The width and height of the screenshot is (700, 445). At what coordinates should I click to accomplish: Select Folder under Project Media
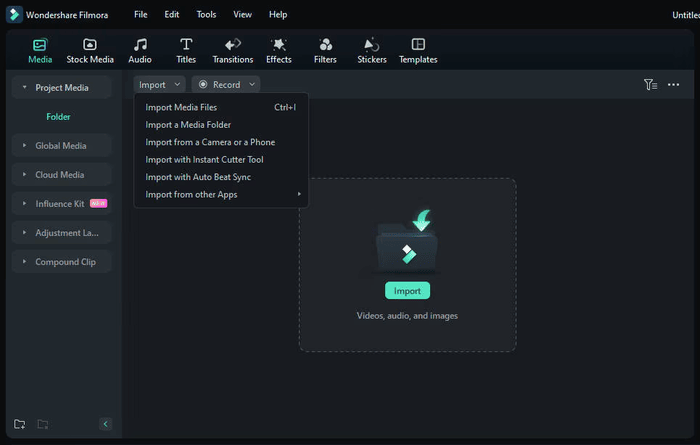point(58,116)
